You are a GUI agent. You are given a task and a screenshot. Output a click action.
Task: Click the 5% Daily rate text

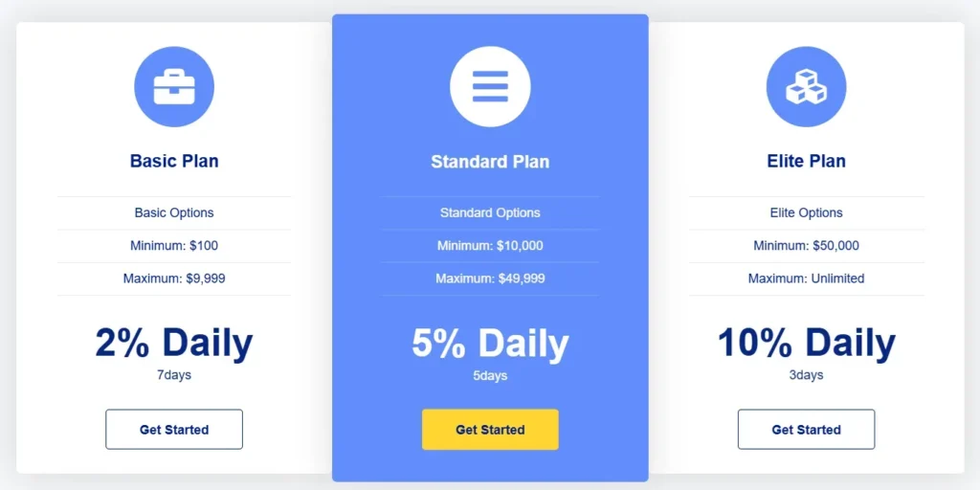[490, 343]
